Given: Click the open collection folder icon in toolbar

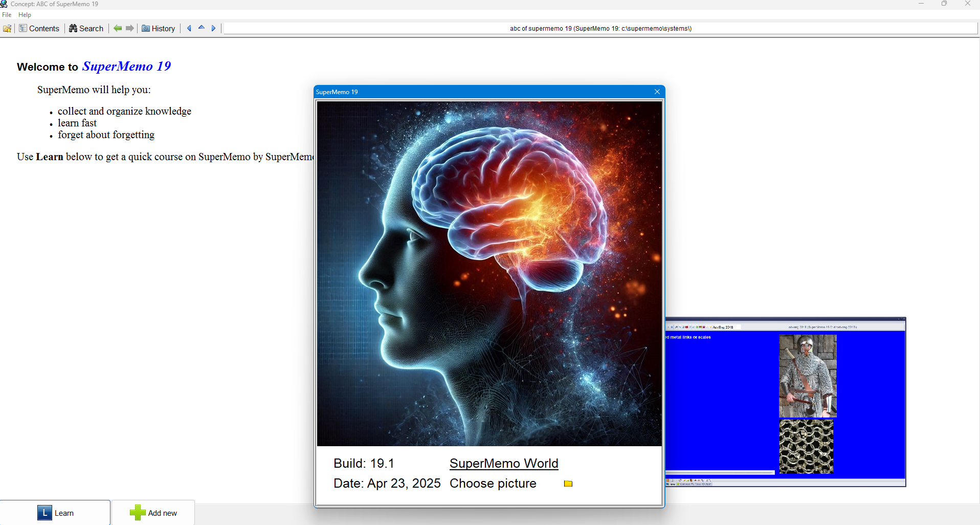Looking at the screenshot, I should 7,28.
